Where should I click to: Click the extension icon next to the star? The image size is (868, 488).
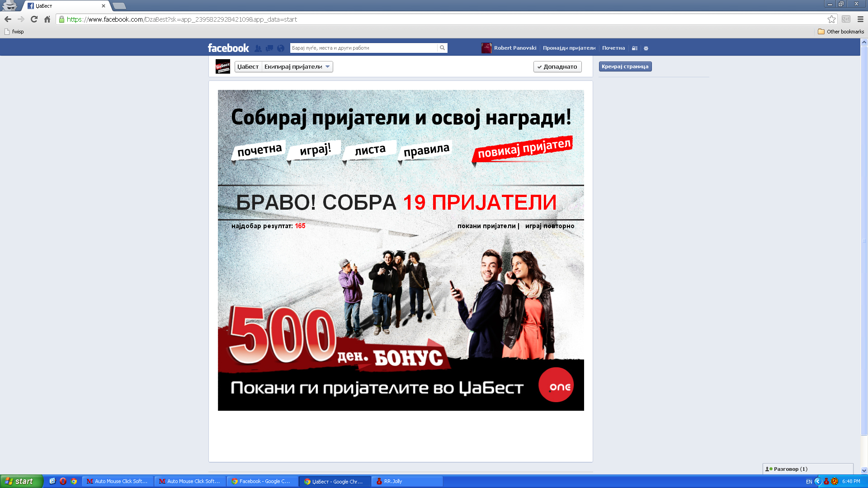click(x=846, y=19)
